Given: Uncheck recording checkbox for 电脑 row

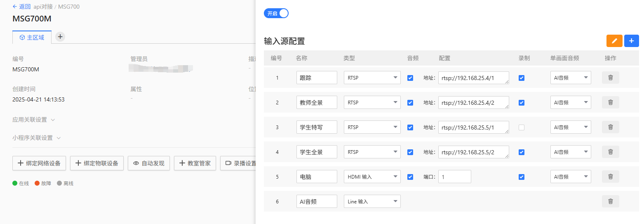Looking at the screenshot, I should tap(522, 177).
